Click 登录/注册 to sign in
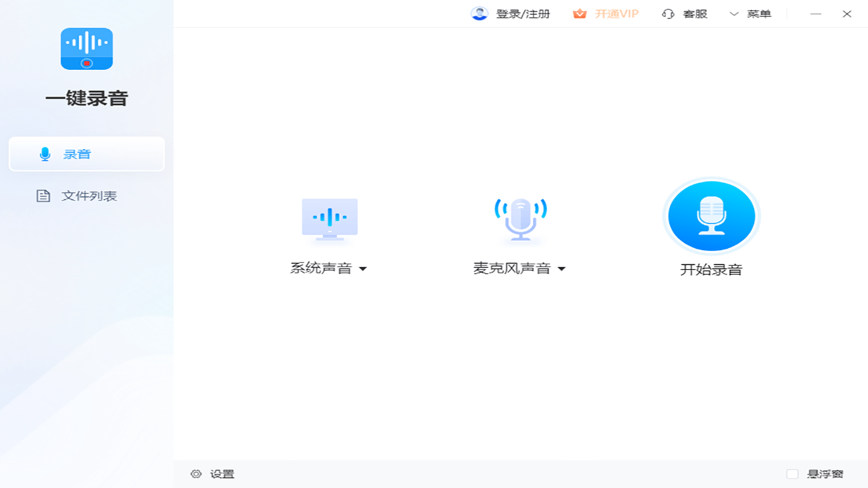868x488 pixels. 523,14
